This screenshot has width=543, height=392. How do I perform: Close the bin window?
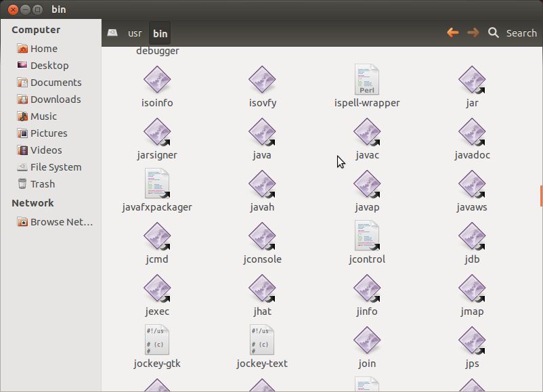click(13, 9)
